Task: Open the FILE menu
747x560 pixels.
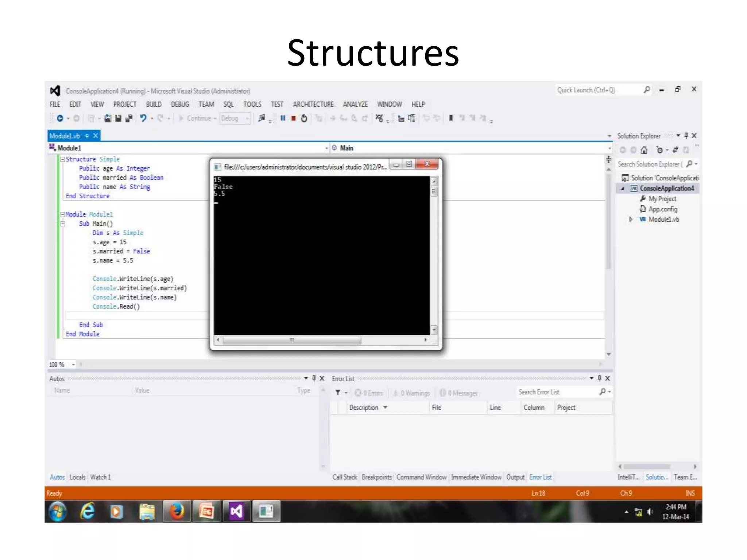Action: pyautogui.click(x=55, y=104)
